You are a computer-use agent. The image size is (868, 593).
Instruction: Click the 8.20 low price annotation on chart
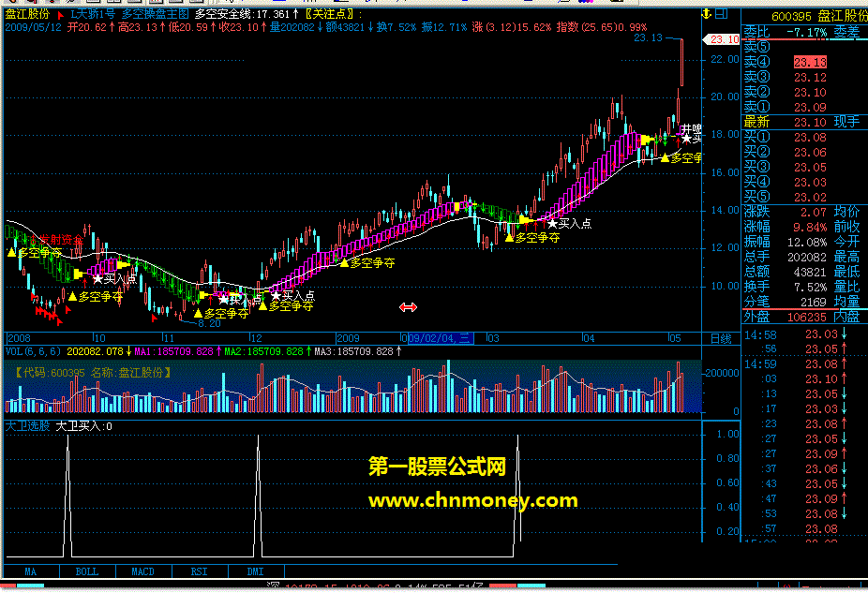209,323
